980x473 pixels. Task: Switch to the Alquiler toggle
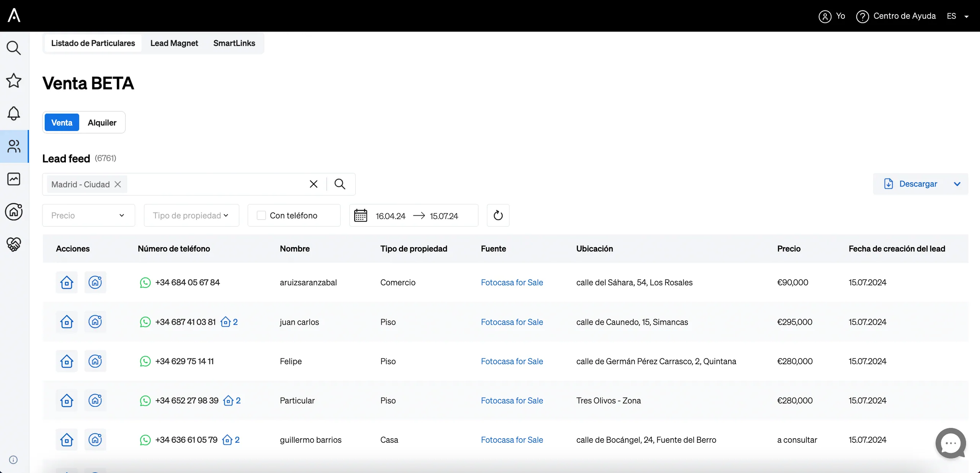pos(102,123)
